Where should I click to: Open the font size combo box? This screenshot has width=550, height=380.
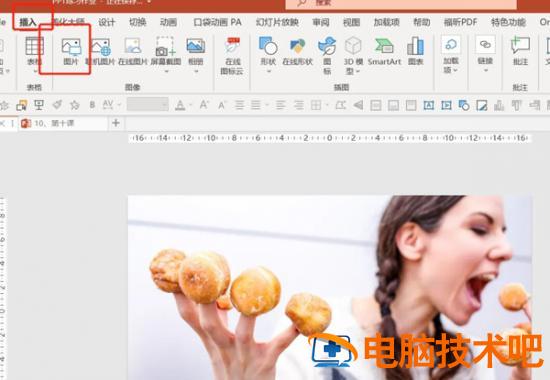148,105
